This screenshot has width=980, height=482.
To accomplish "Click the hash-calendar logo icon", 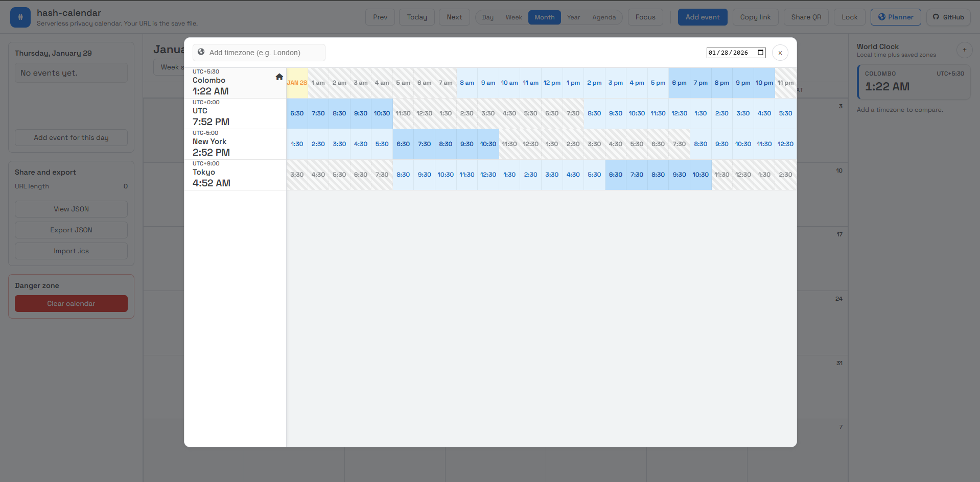I will point(20,17).
